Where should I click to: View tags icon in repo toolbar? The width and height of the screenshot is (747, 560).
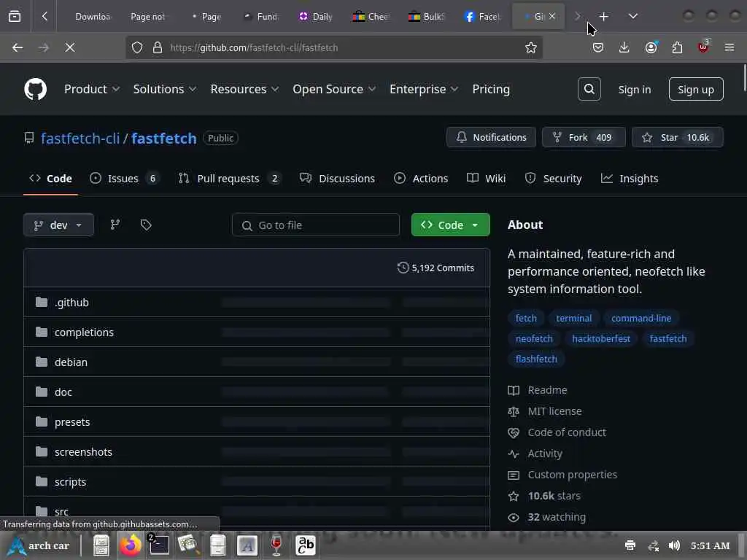(146, 225)
